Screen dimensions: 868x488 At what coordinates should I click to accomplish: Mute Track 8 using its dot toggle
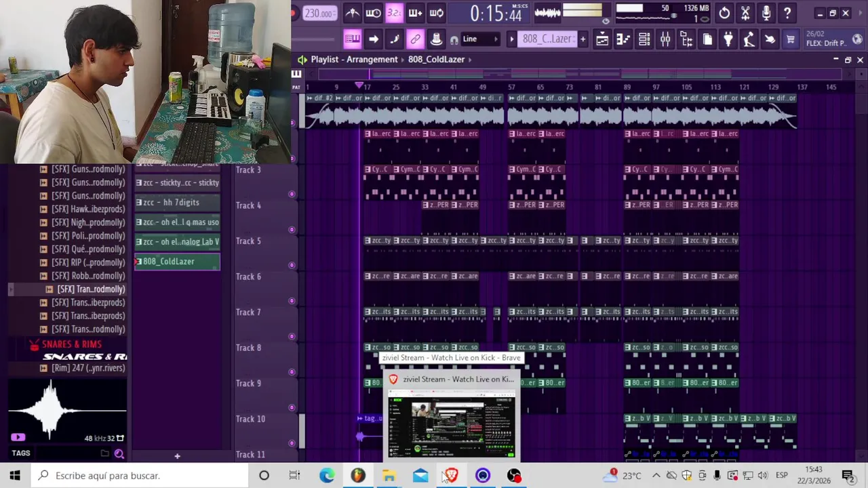click(292, 372)
